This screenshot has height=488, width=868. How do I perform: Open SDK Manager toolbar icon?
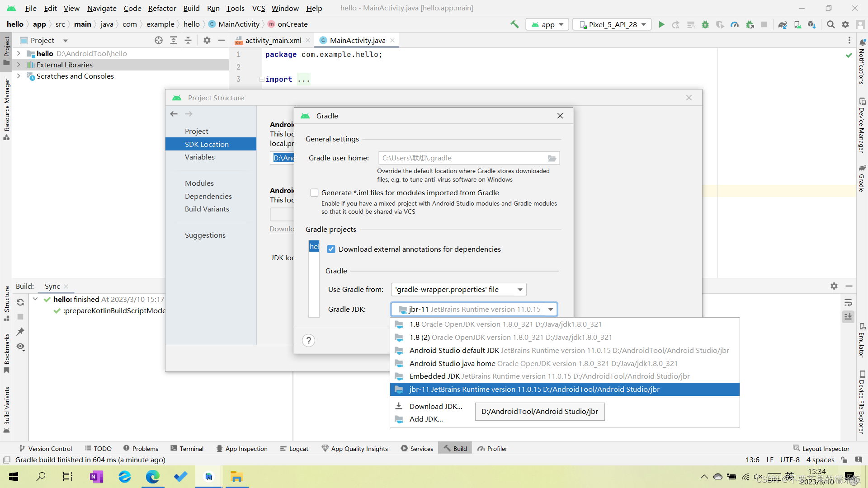[x=812, y=24]
